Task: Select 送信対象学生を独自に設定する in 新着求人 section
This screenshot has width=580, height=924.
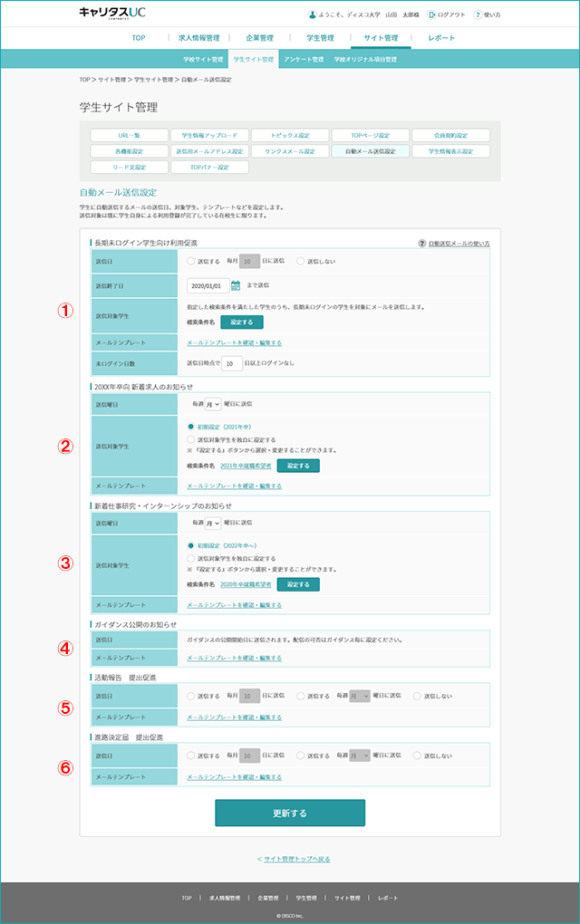Action: 191,439
